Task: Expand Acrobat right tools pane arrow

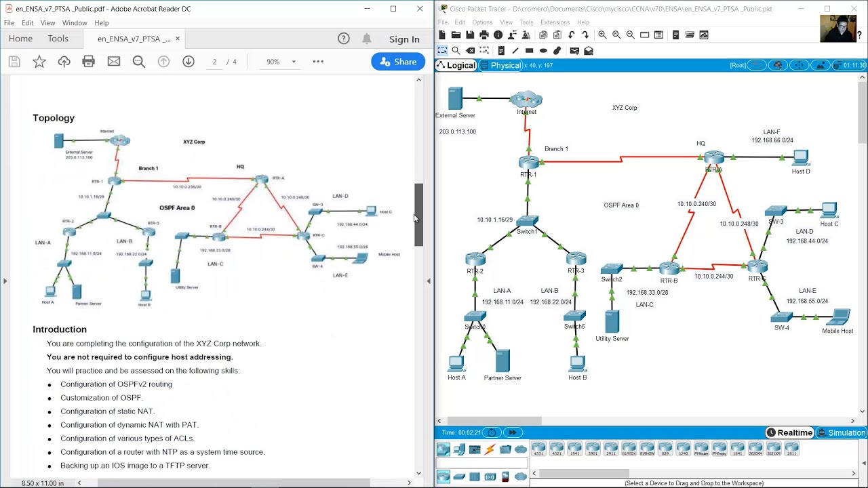Action: pyautogui.click(x=429, y=281)
